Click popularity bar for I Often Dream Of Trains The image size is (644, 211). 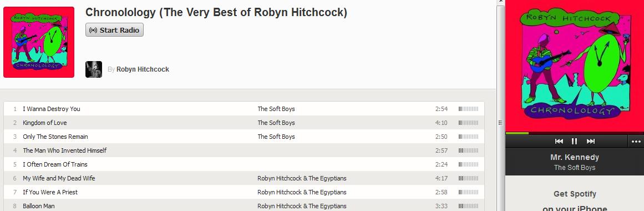[468, 164]
